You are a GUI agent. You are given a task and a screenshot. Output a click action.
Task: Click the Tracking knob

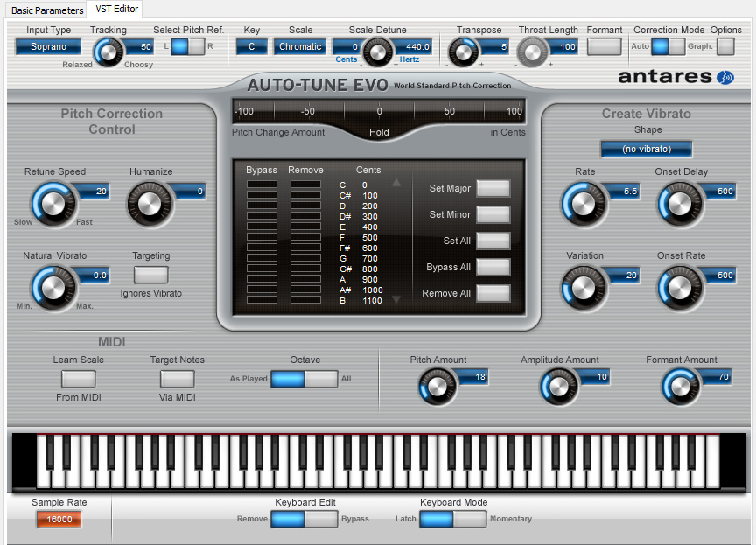click(108, 52)
